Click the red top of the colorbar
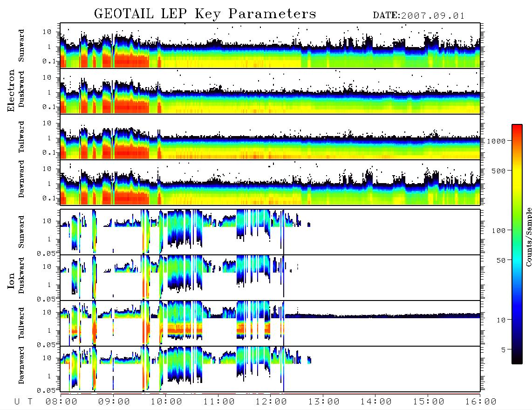Viewport: 532px width, 410px height. 517,130
